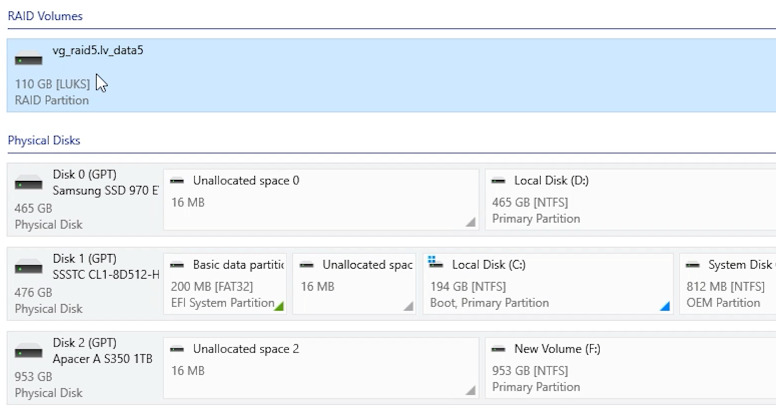Open the RAID Volumes section header

click(45, 16)
